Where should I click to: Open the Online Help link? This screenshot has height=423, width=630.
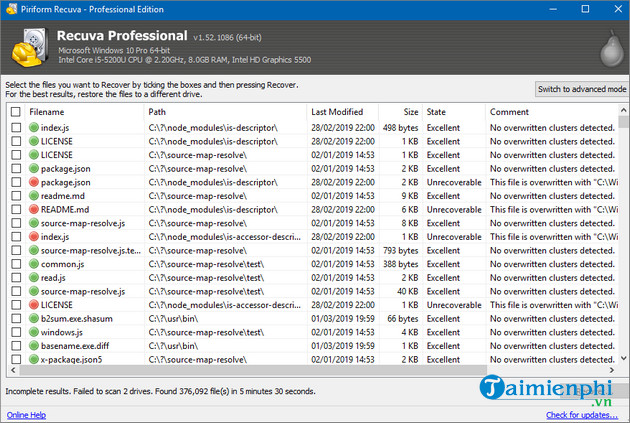pos(27,414)
